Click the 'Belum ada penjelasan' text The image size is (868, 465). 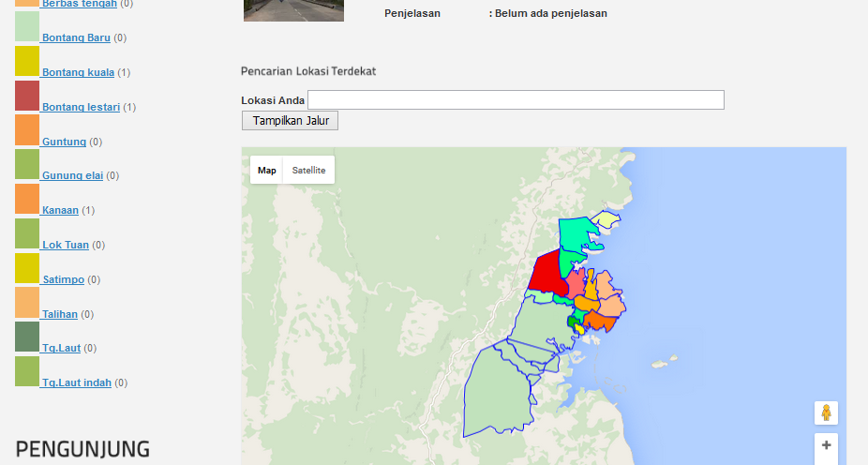(551, 13)
